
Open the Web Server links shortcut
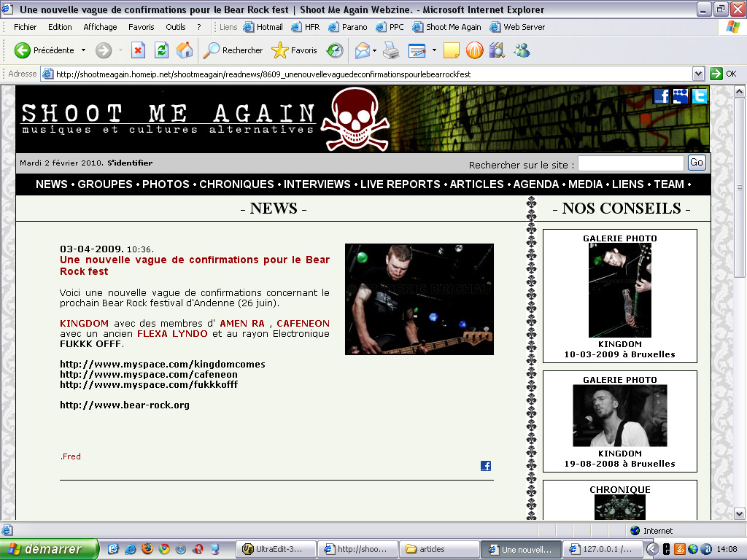coord(517,27)
